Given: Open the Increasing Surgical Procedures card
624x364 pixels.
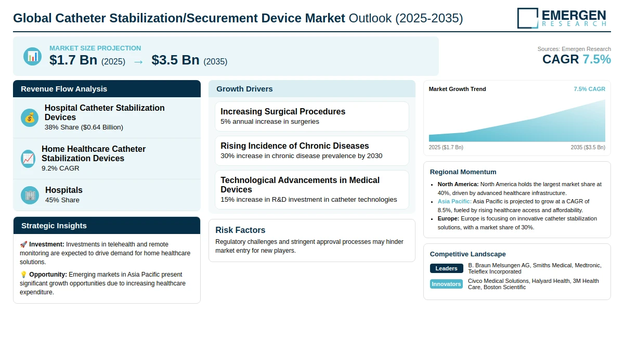Looking at the screenshot, I should (311, 116).
